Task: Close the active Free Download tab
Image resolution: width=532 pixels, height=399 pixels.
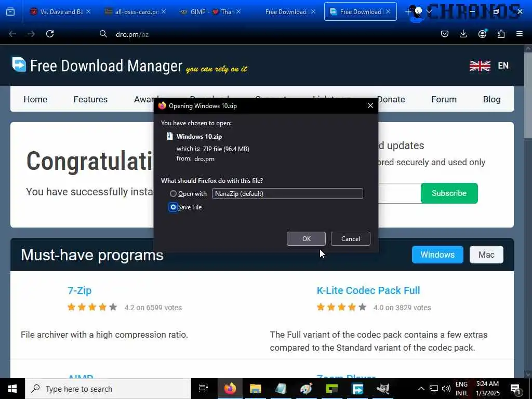Action: [x=388, y=11]
